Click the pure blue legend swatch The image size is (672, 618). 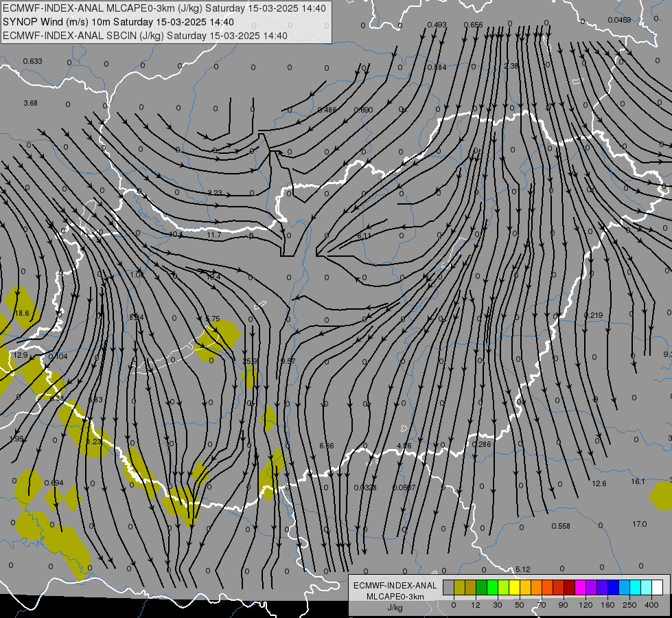pyautogui.click(x=614, y=587)
